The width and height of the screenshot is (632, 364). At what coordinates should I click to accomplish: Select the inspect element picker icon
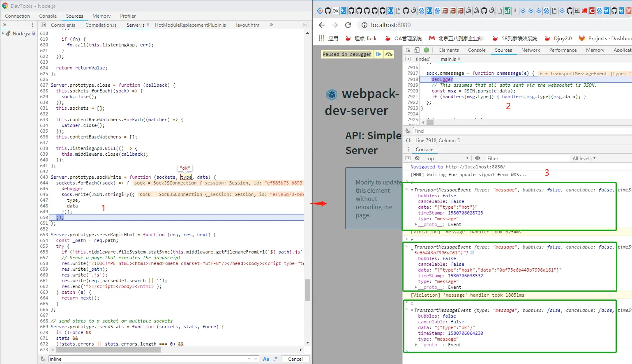pyautogui.click(x=408, y=50)
